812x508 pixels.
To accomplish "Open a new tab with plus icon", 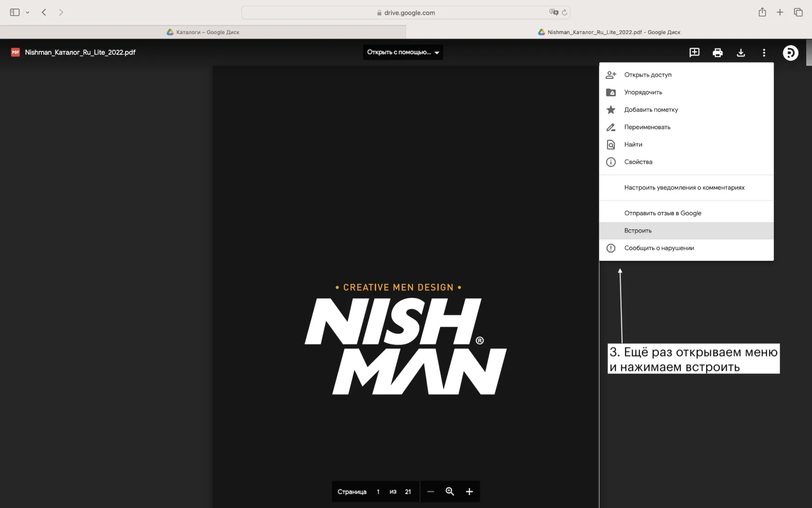I will point(780,12).
